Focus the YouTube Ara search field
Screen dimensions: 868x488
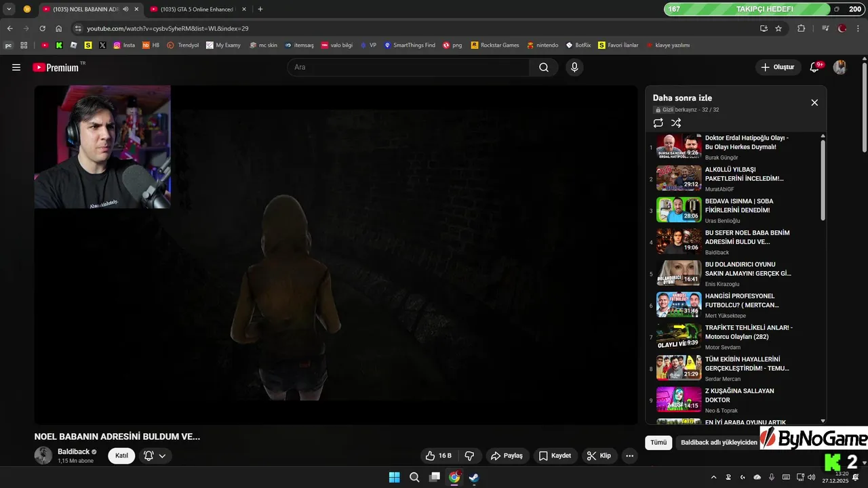(408, 67)
